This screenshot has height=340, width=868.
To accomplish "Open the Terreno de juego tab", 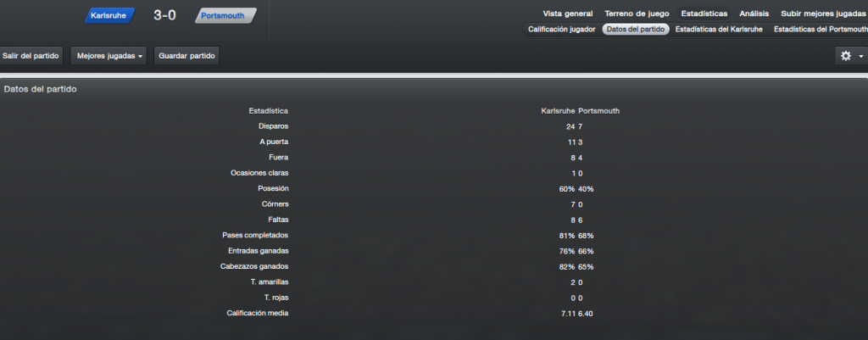I will tap(637, 14).
